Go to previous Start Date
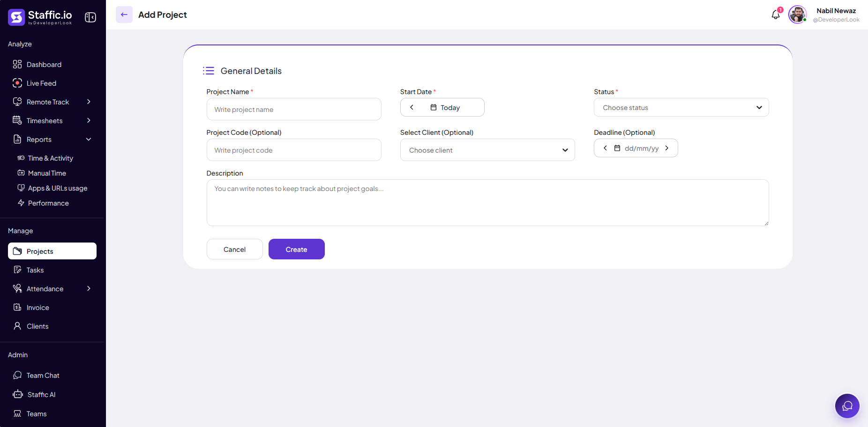Screen dimensions: 868x427 tap(412, 107)
